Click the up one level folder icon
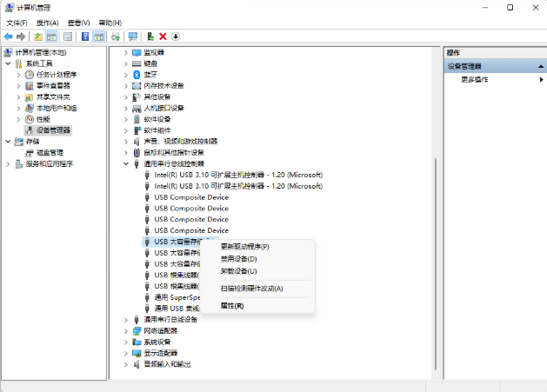The image size is (547, 392). [x=38, y=37]
